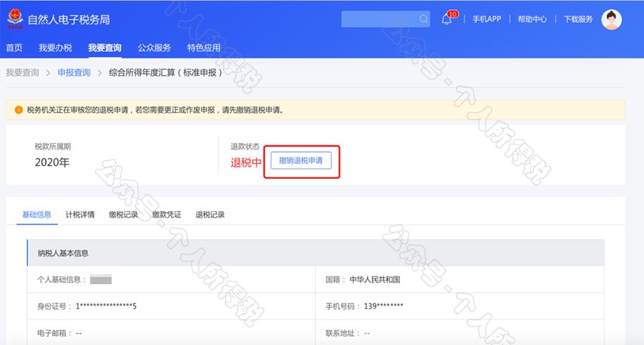Click the search magnifier icon
Viewport: 644px width, 345px height.
pos(423,19)
